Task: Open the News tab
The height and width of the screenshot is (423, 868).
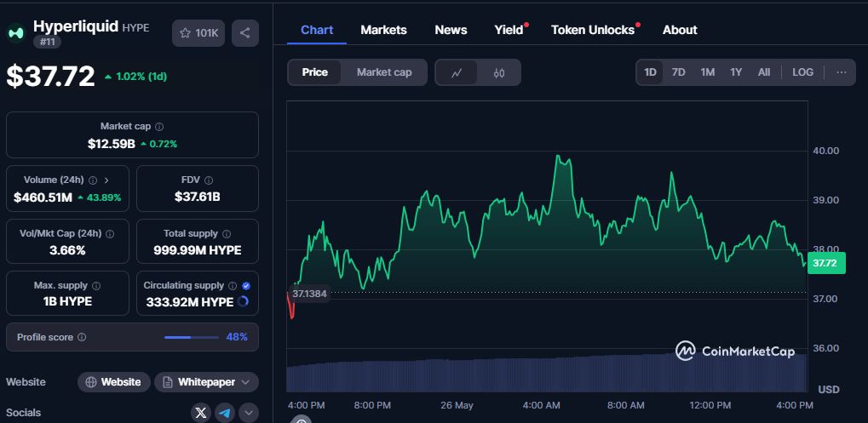Action: coord(451,30)
